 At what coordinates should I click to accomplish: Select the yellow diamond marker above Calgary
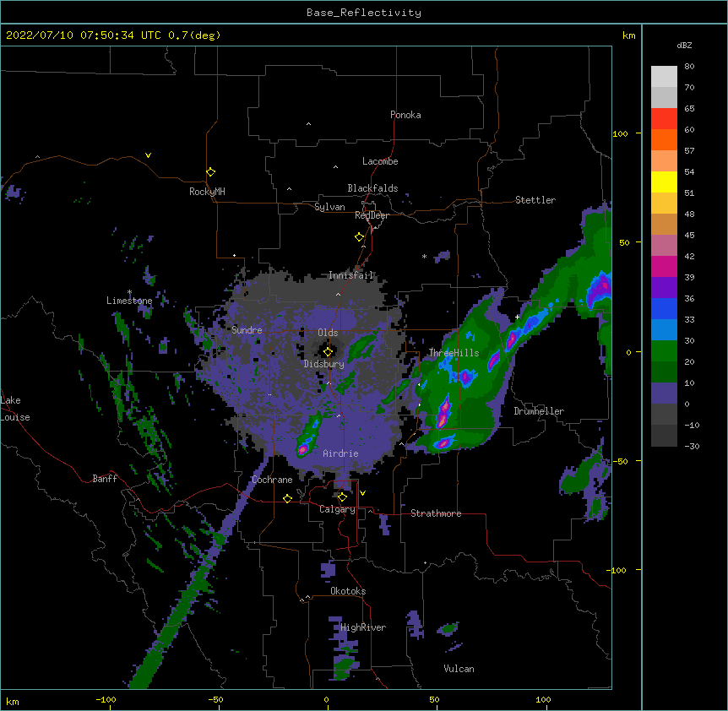click(342, 497)
